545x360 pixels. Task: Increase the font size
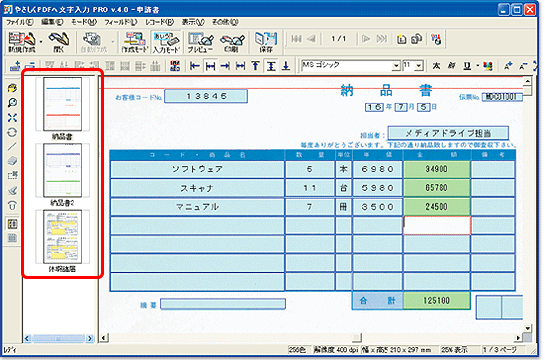click(508, 66)
